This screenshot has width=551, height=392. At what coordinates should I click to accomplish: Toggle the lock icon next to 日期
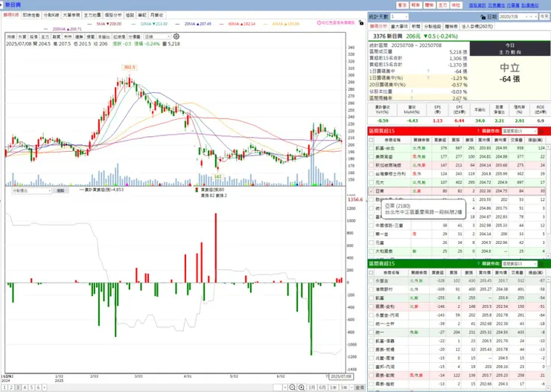[483, 17]
